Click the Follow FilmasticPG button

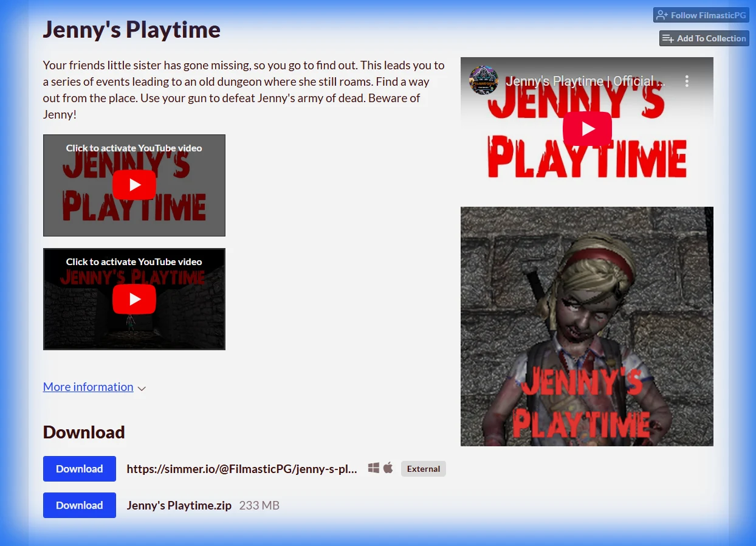701,15
